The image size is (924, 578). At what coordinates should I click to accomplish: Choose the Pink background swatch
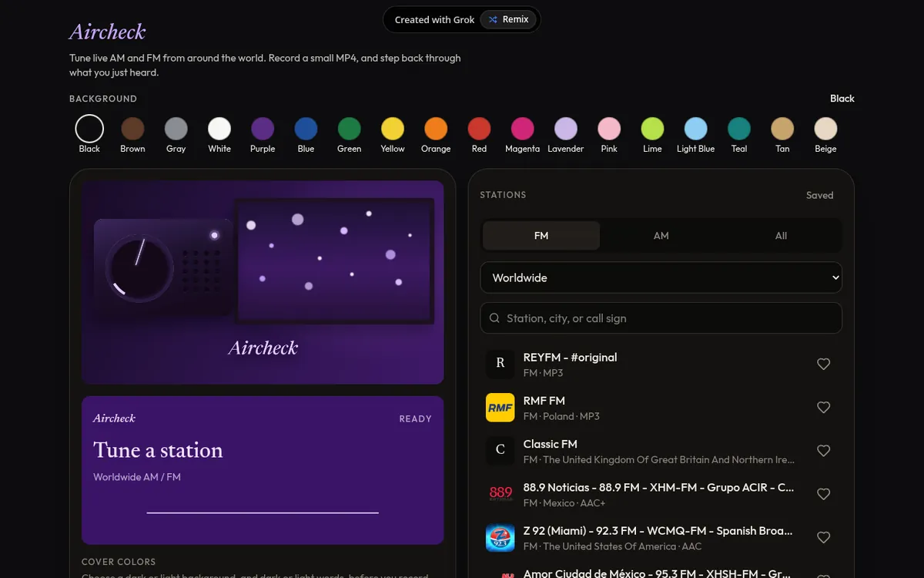point(609,129)
